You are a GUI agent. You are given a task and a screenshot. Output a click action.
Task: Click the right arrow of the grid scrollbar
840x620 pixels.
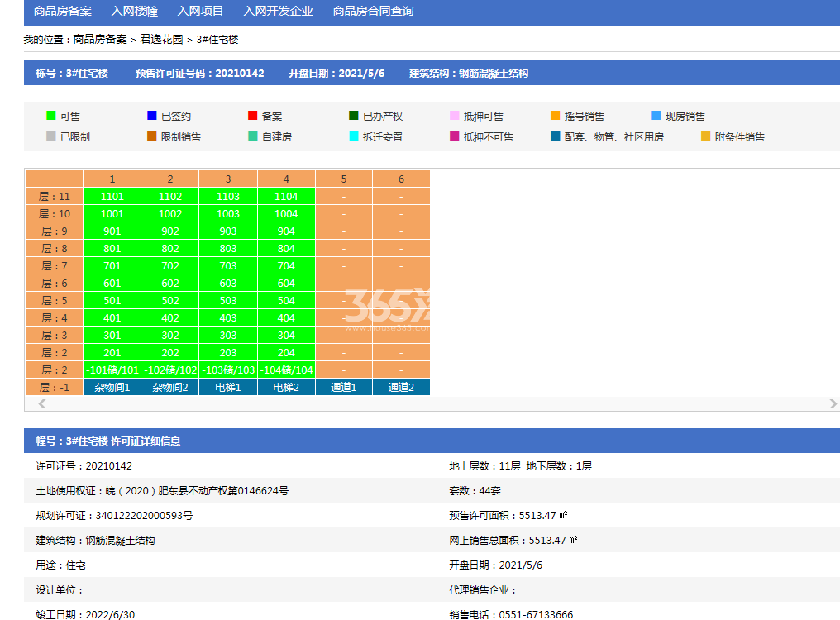[x=833, y=403]
